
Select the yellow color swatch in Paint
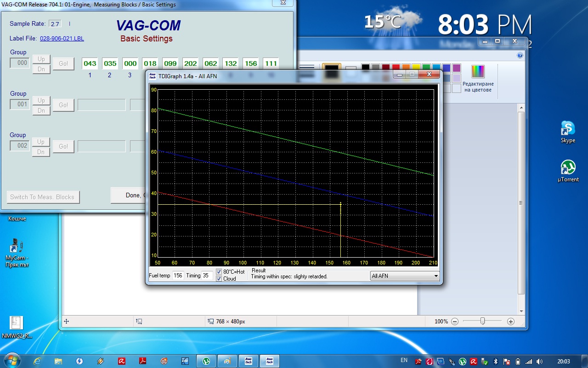[416, 68]
